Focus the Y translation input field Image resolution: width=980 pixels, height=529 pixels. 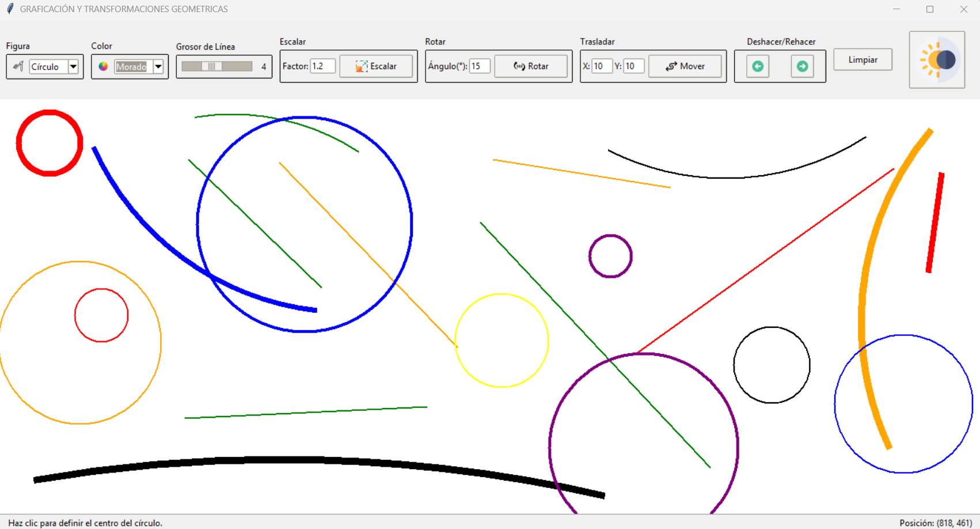pos(633,66)
